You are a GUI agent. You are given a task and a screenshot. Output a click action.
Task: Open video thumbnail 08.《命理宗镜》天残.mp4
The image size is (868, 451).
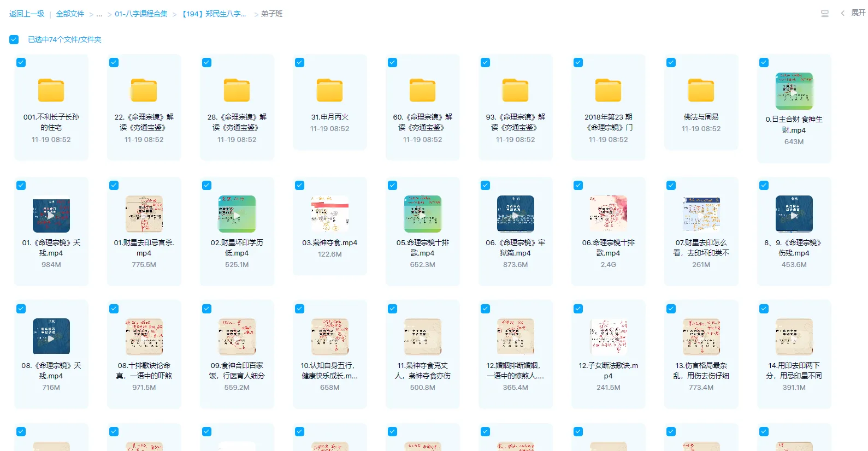click(51, 337)
